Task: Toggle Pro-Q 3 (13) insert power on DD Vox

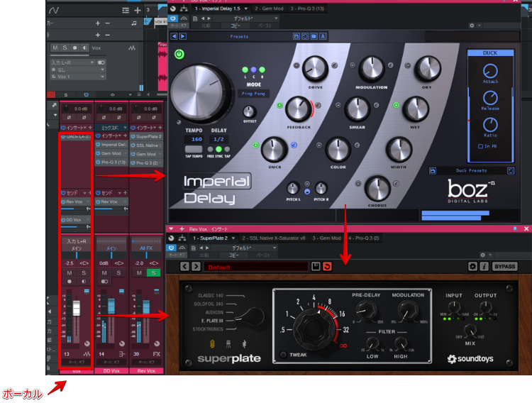Action: click(x=98, y=162)
